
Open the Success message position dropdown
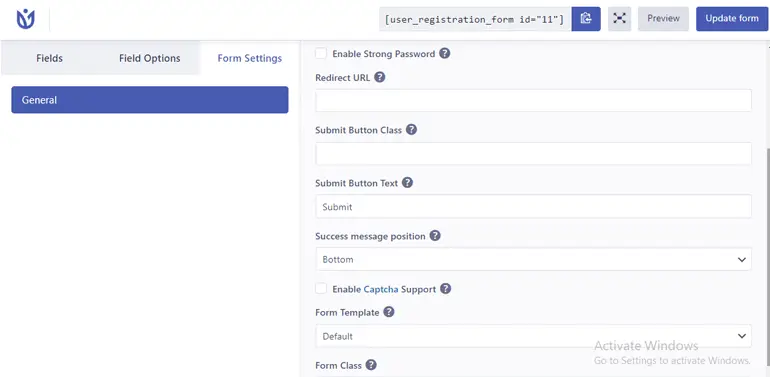533,259
